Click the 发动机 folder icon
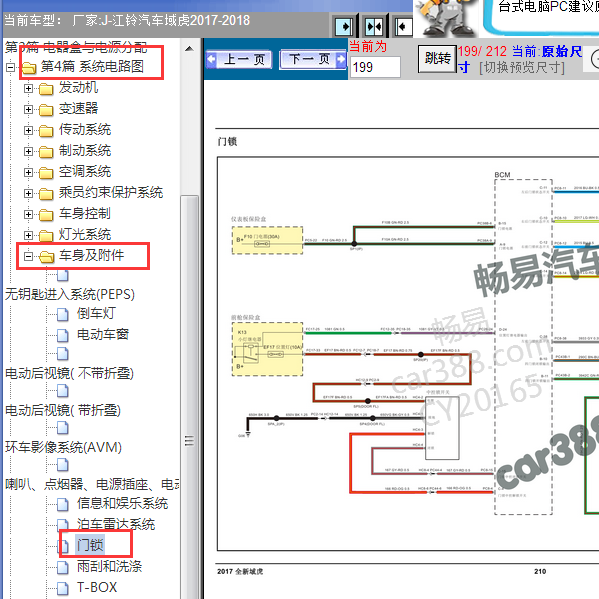This screenshot has height=599, width=599. click(46, 89)
